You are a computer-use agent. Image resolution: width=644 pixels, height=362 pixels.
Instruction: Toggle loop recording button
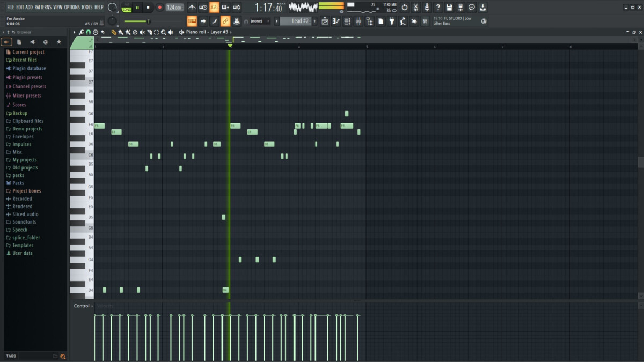[x=237, y=7]
